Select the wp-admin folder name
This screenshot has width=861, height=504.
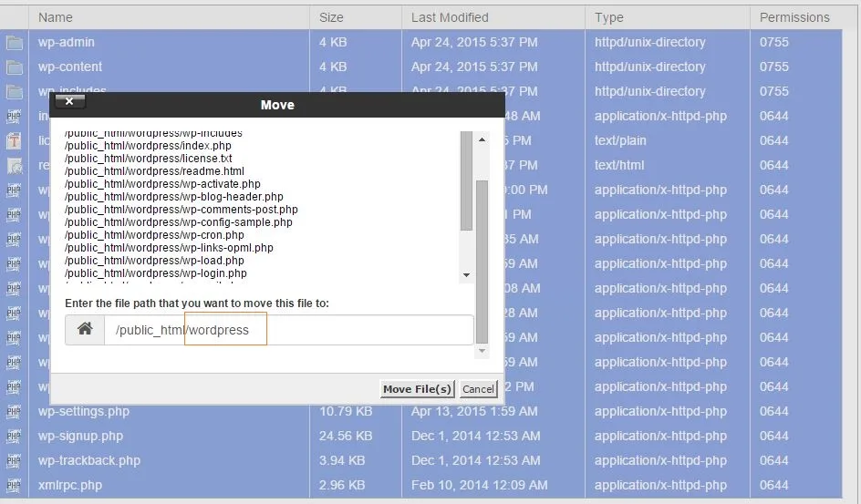pyautogui.click(x=66, y=42)
